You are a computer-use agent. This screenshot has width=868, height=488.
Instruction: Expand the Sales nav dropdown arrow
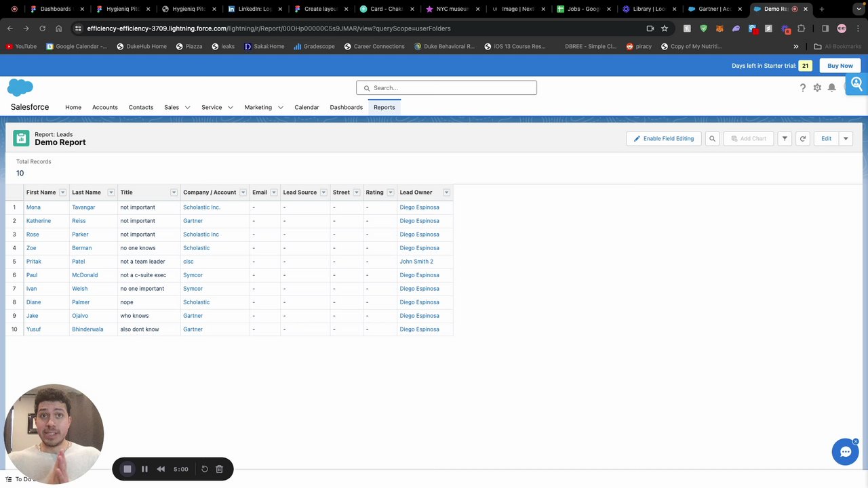coord(188,107)
